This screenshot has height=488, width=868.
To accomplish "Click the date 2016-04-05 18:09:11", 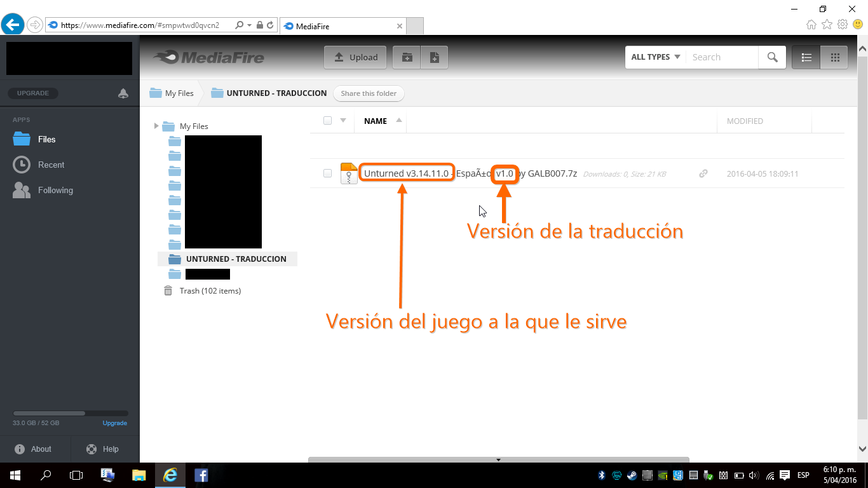I will pyautogui.click(x=763, y=173).
